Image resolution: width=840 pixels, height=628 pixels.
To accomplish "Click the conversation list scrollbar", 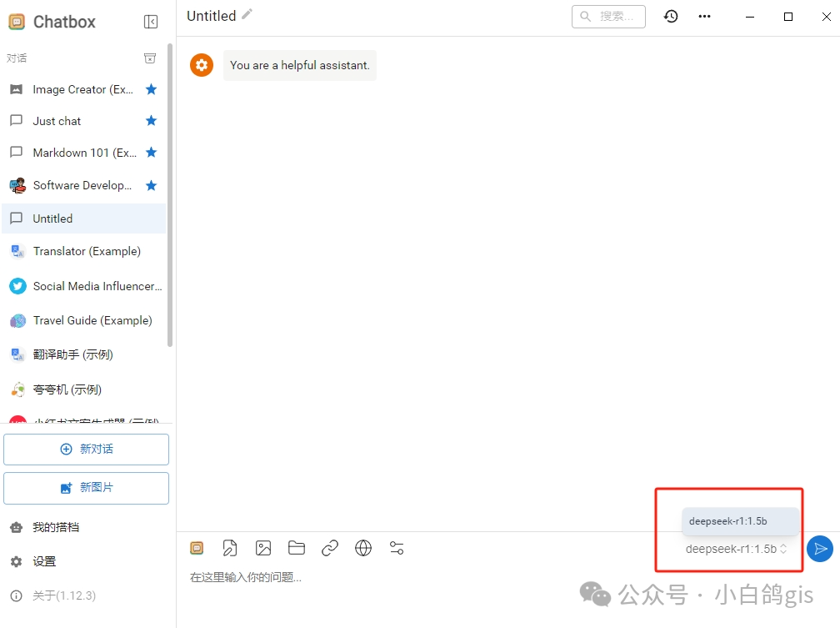I will pos(170,196).
